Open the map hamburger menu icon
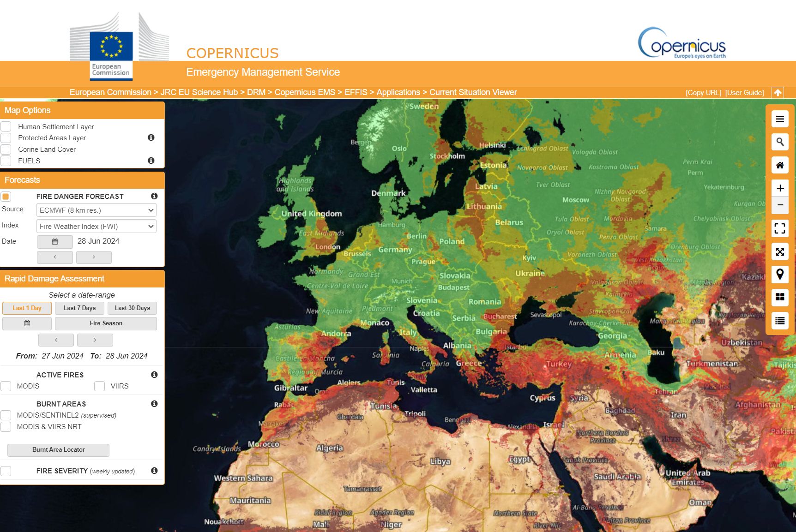Viewport: 796px width, 532px height. (780, 119)
